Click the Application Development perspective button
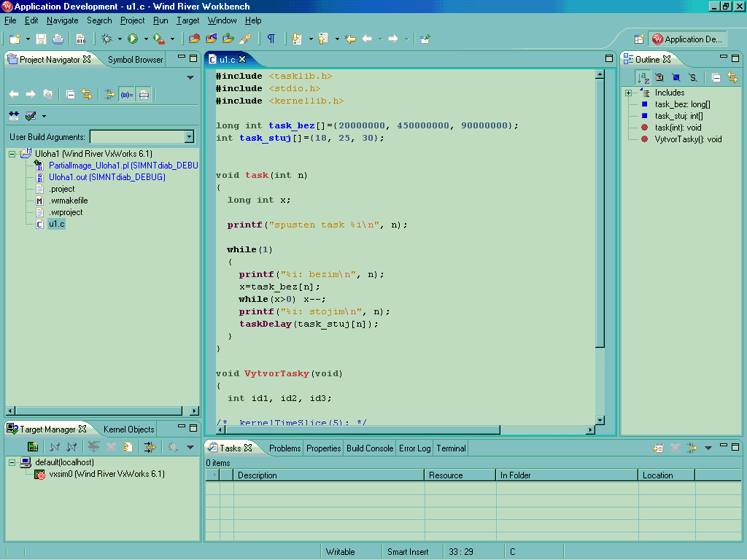747x560 pixels. click(x=687, y=39)
